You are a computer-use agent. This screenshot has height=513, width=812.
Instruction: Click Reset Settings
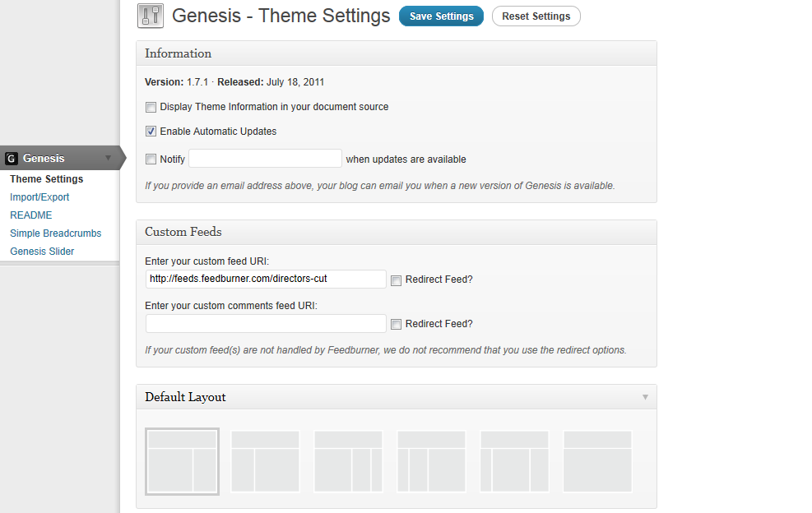536,16
